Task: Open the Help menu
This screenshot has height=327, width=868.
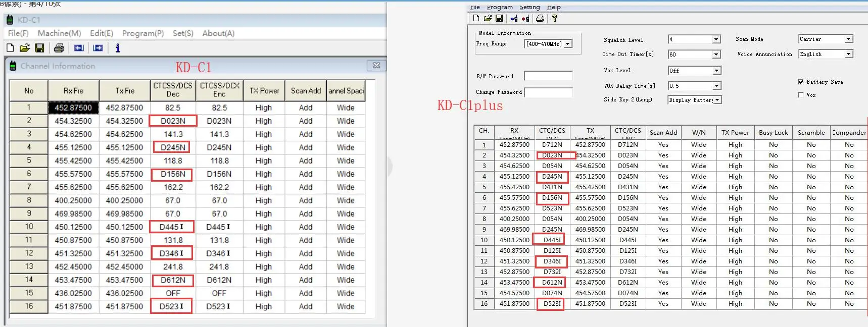Action: [554, 7]
